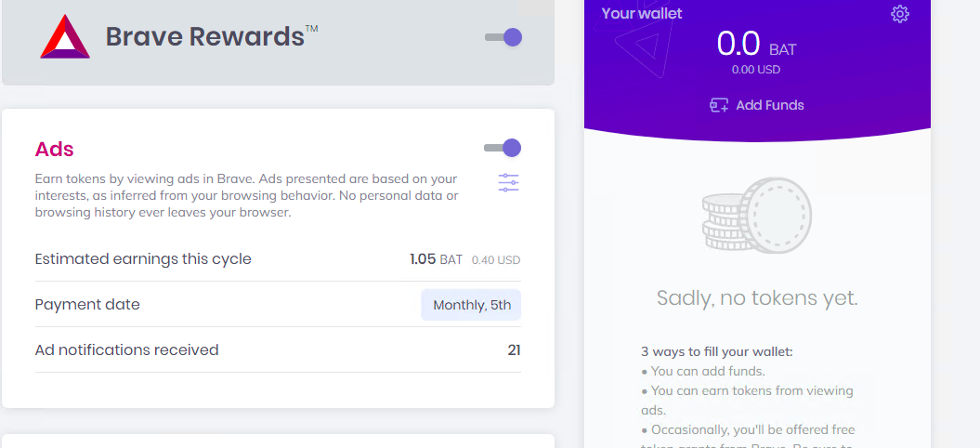980x448 pixels.
Task: Click the stacked coins illustration
Action: 756,216
